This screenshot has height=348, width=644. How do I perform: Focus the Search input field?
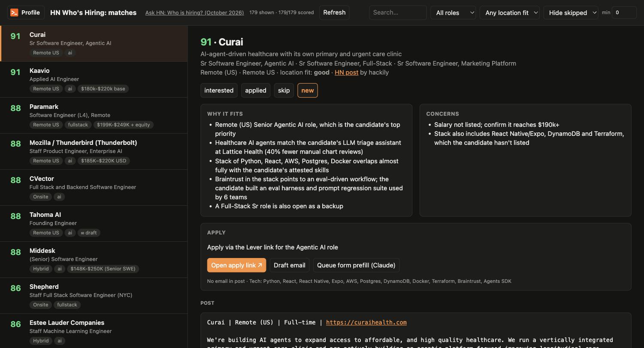[x=398, y=12]
